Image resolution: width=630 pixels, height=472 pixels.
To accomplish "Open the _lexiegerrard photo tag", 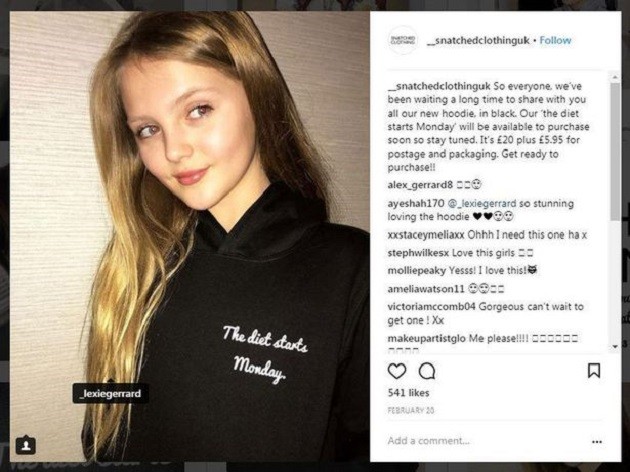I will (111, 393).
